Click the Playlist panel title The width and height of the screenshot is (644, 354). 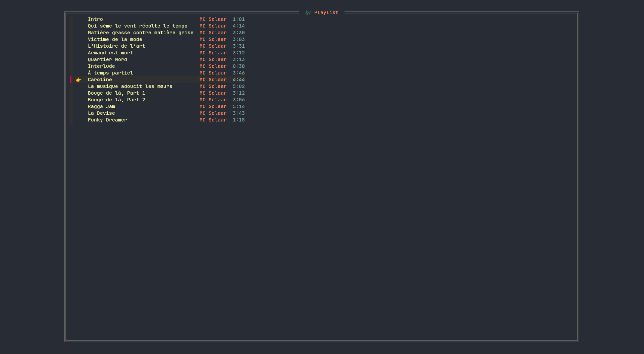click(x=326, y=13)
